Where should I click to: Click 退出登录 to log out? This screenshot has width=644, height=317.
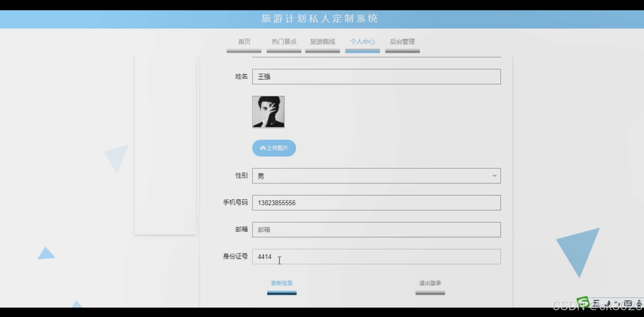[x=430, y=283]
